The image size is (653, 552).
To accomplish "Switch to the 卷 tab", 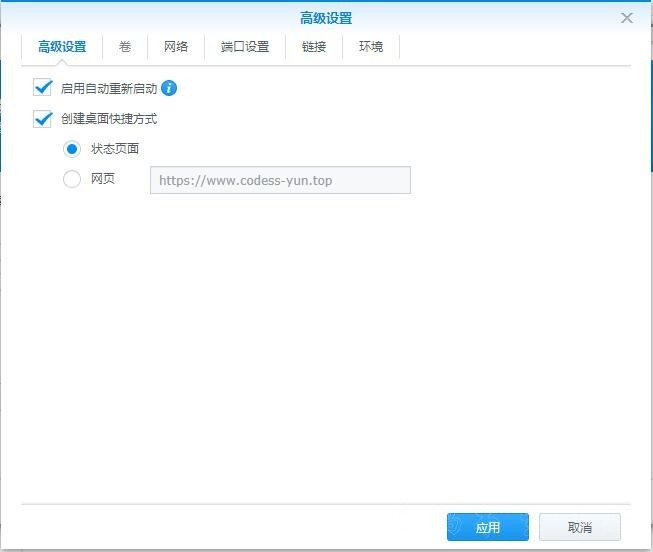I will (125, 46).
